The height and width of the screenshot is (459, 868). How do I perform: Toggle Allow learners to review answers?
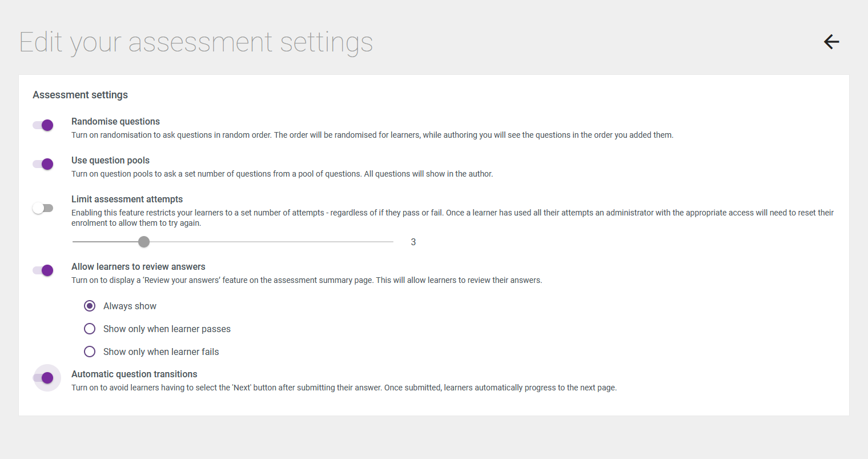[43, 270]
